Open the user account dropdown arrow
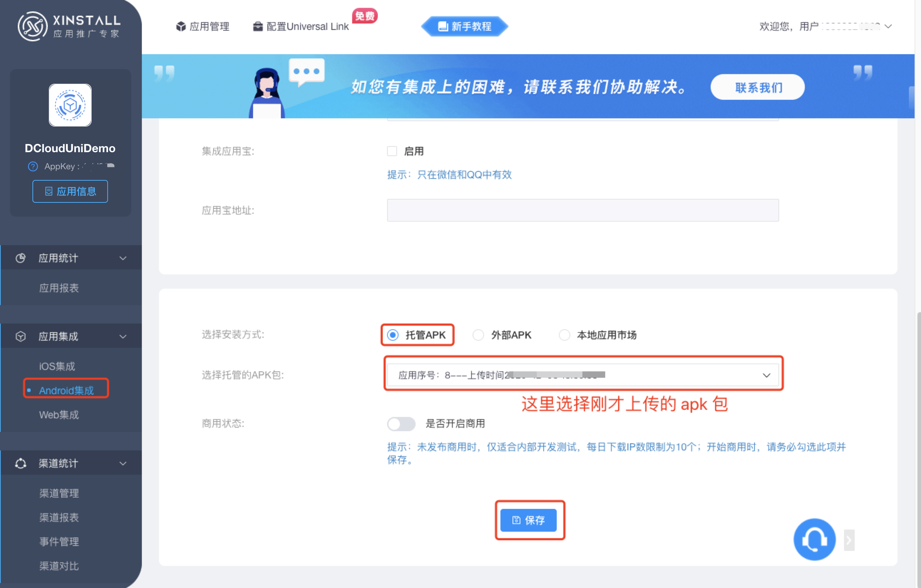Viewport: 921px width, 588px height. click(x=889, y=26)
